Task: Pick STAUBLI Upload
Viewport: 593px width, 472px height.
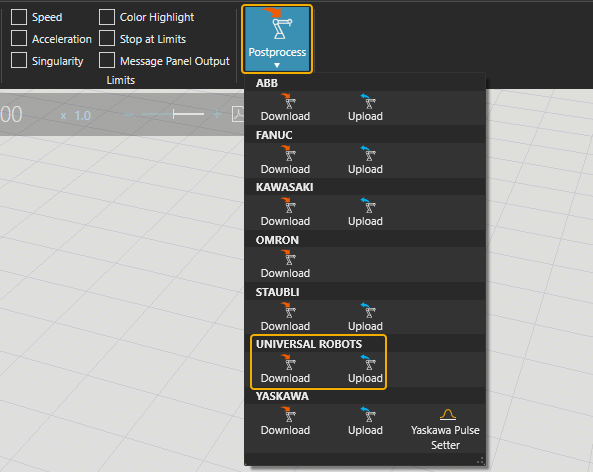Action: pos(365,317)
